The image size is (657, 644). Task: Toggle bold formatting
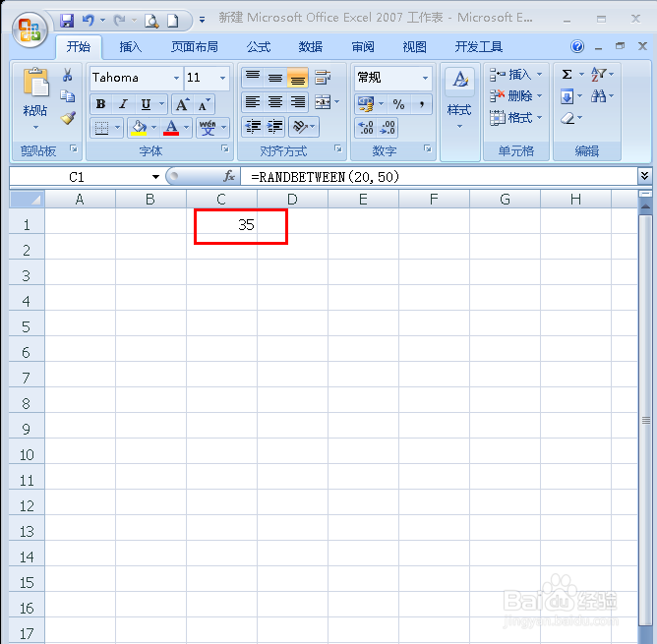point(100,104)
